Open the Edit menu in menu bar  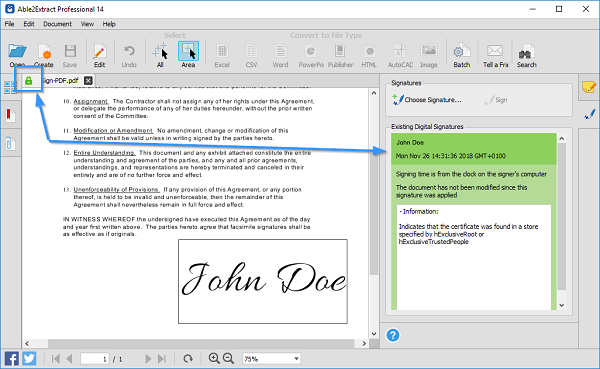tap(29, 24)
